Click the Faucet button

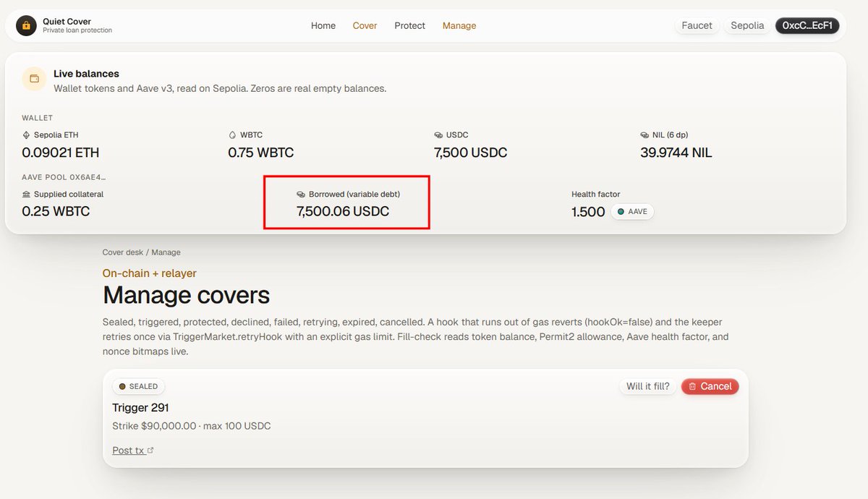tap(697, 25)
